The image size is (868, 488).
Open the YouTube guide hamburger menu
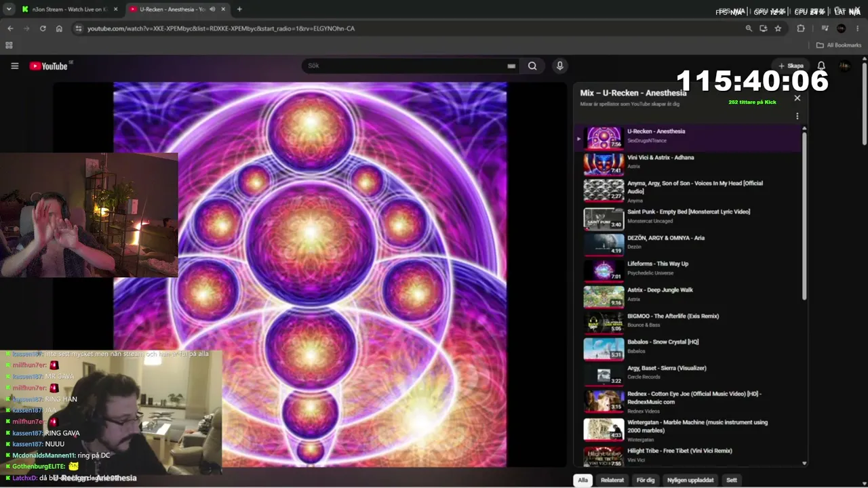click(14, 66)
